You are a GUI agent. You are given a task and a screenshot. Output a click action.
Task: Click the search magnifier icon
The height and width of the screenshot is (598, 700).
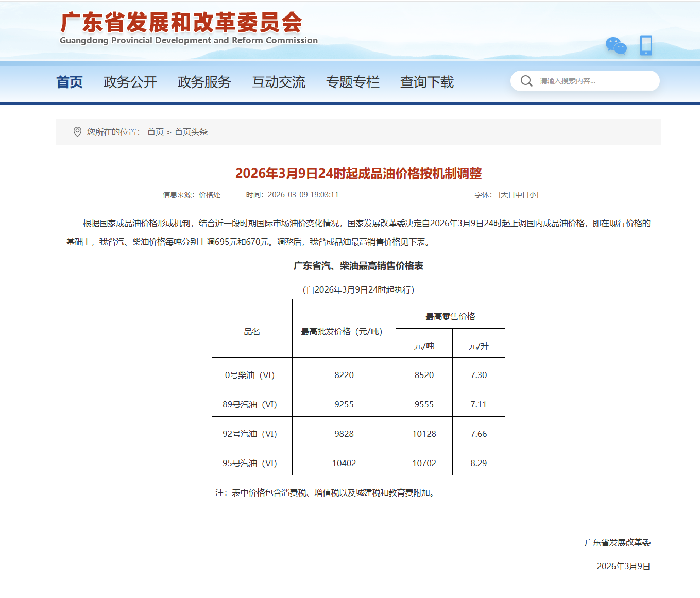point(526,81)
